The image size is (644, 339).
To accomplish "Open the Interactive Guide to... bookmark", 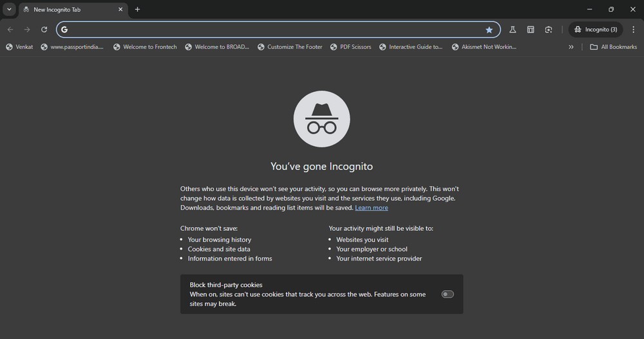I will (411, 47).
